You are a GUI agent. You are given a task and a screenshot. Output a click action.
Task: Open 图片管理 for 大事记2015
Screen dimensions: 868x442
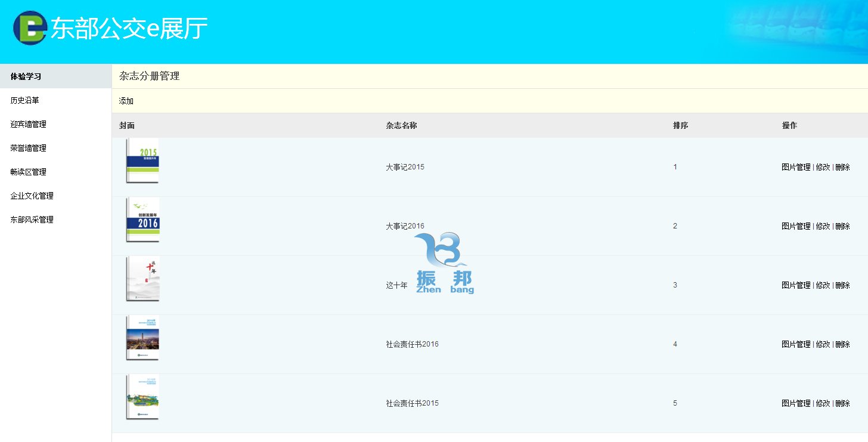pyautogui.click(x=796, y=167)
